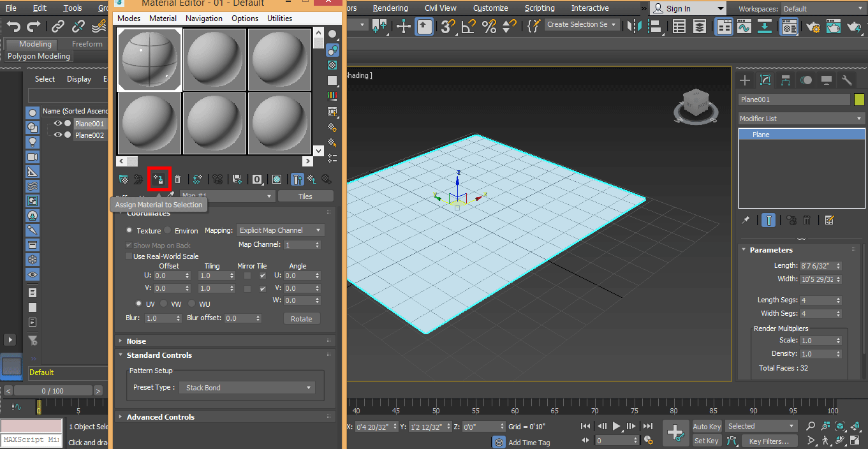Expand Noise rollout
The height and width of the screenshot is (449, 868).
point(224,341)
